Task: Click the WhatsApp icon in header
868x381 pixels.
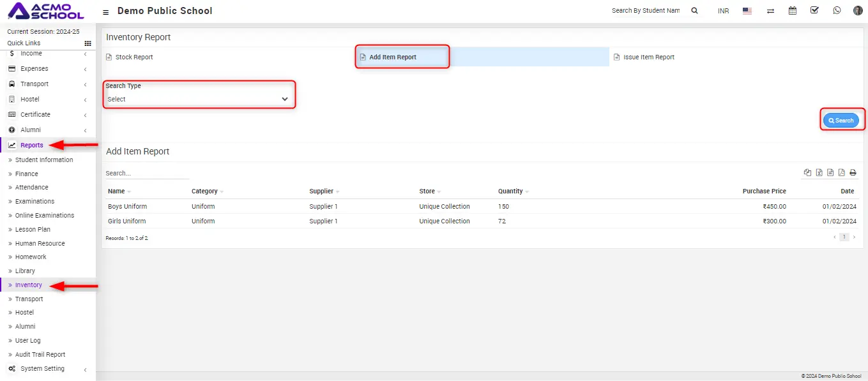Action: point(837,11)
